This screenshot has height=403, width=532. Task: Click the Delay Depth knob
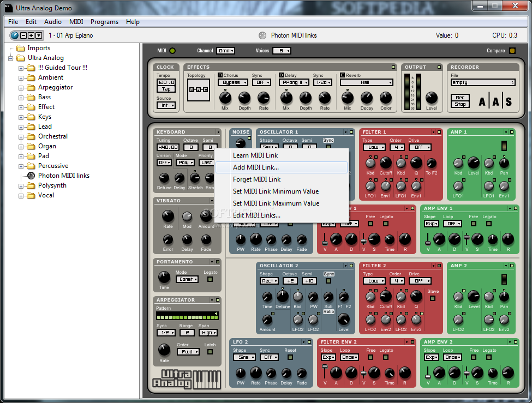tap(306, 98)
